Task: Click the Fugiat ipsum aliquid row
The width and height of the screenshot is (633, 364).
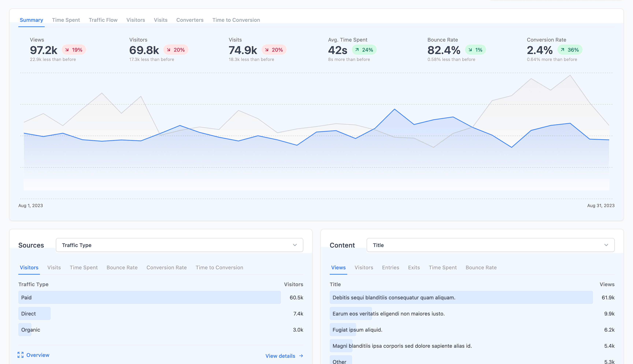Action: [357, 330]
